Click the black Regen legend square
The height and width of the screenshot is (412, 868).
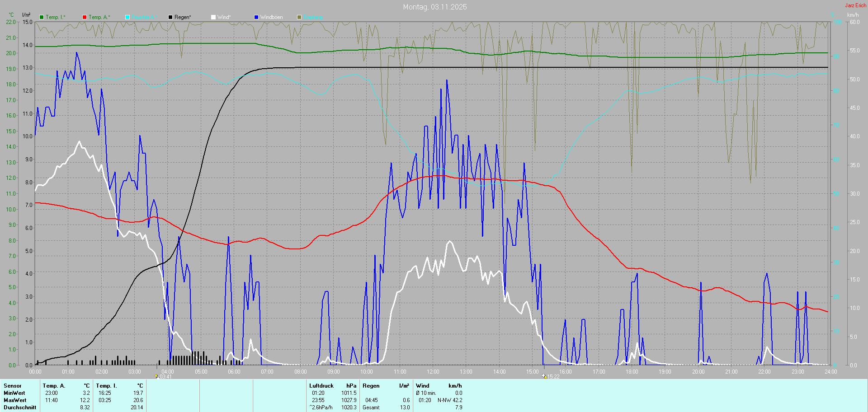(x=170, y=17)
